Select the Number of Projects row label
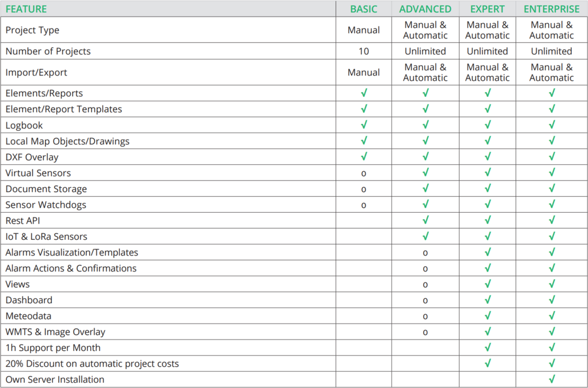 point(48,51)
